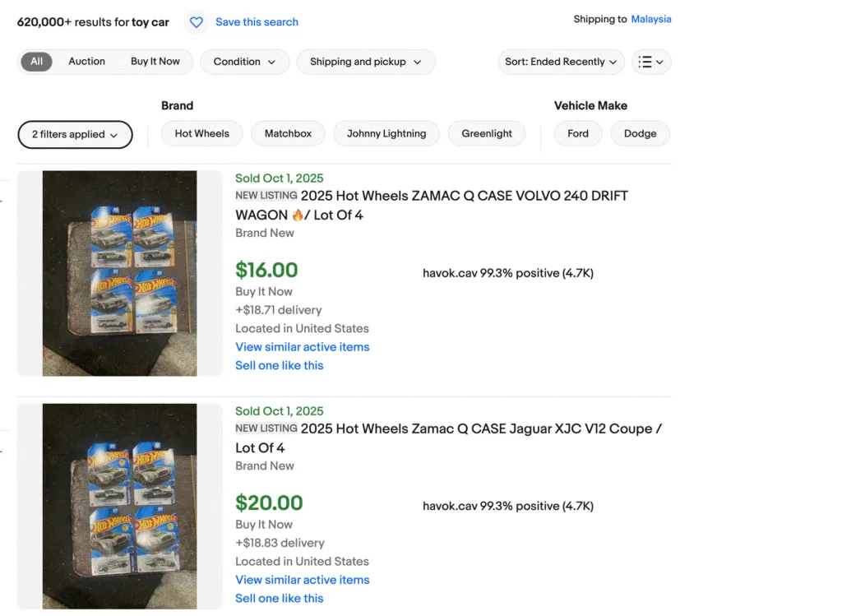Change the Sort: Ended Recently option
The image size is (842, 616).
[561, 62]
